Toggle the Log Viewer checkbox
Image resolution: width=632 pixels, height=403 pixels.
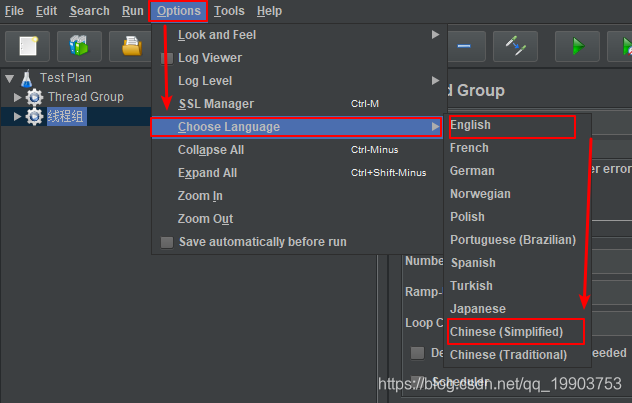(x=167, y=58)
